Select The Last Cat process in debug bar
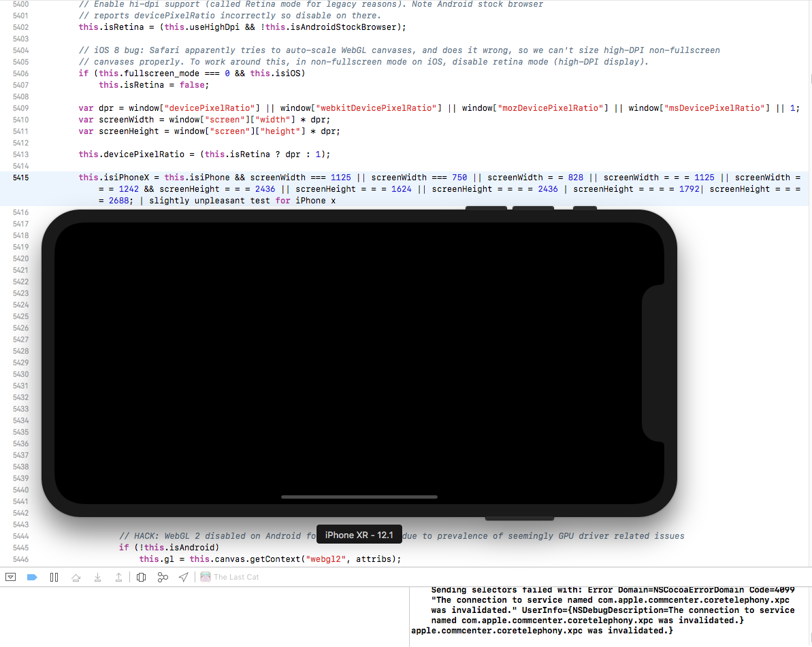812x647 pixels. pos(230,577)
